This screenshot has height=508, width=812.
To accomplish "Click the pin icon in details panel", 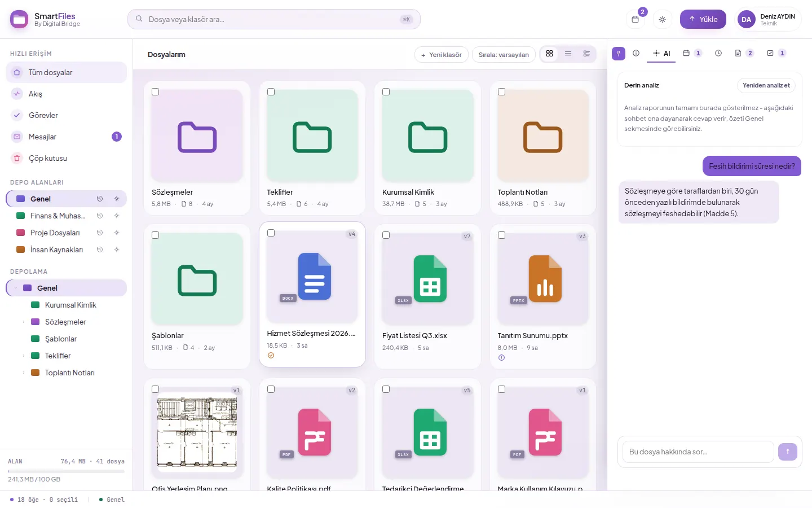I will point(619,53).
